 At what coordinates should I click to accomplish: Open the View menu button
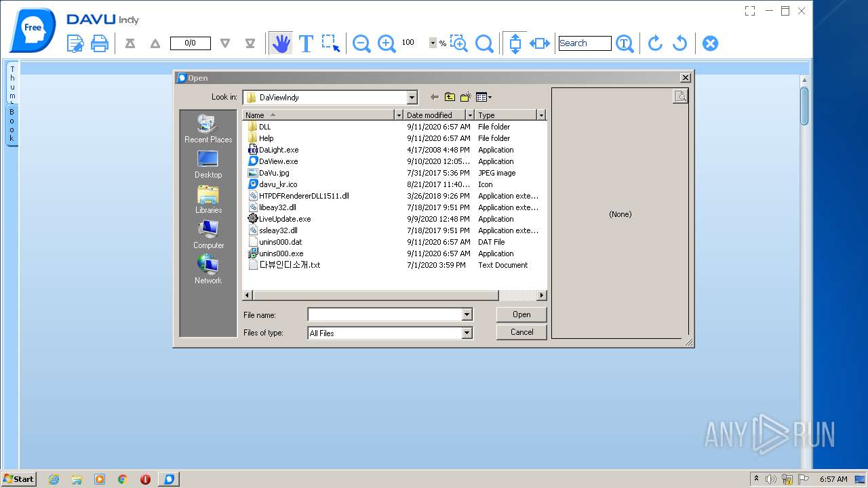pos(484,97)
